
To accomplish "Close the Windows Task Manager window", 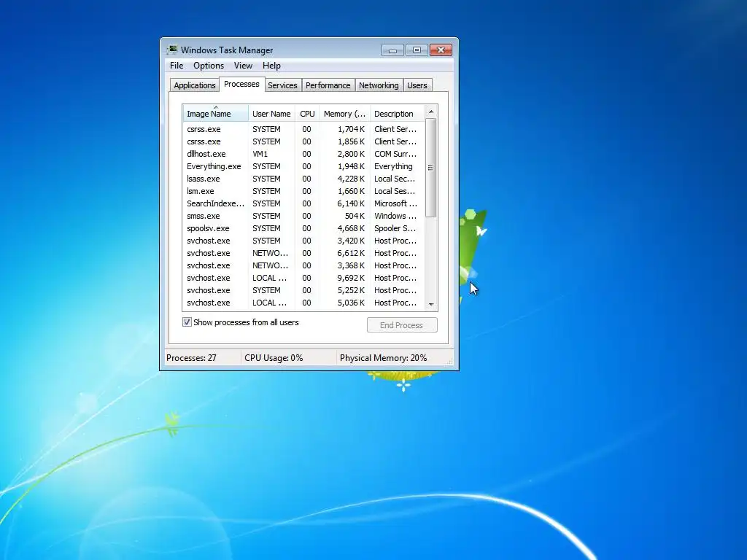I will [441, 50].
